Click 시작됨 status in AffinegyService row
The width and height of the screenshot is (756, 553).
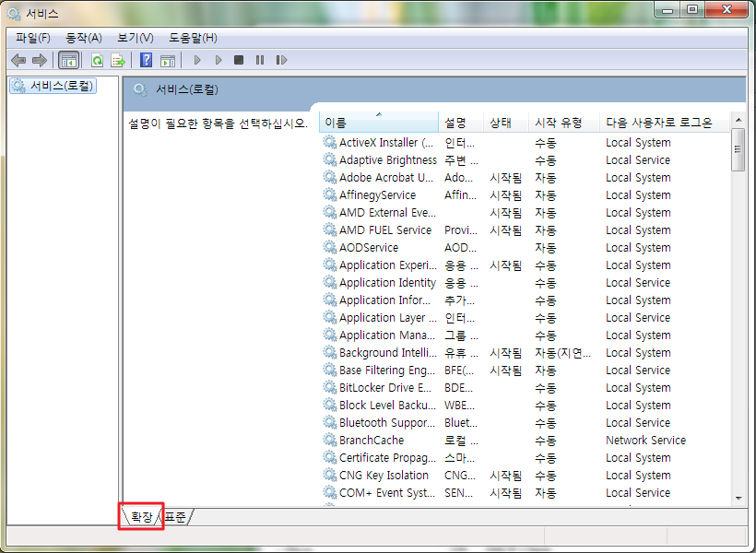(x=506, y=194)
